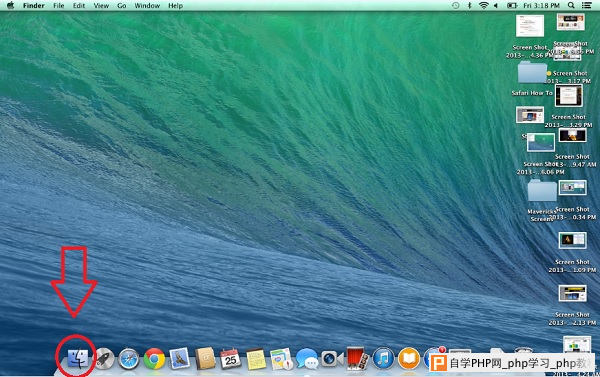Select Screen Shot 2.13 PM thumbnail

pyautogui.click(x=572, y=293)
